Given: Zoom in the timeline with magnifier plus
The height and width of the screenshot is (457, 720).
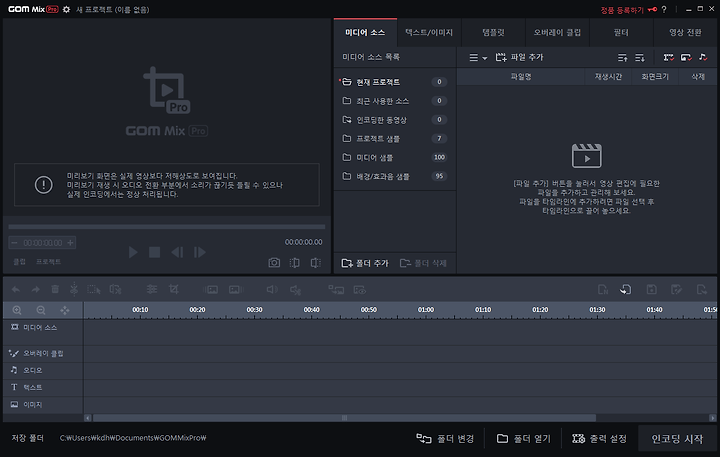Looking at the screenshot, I should (x=17, y=310).
